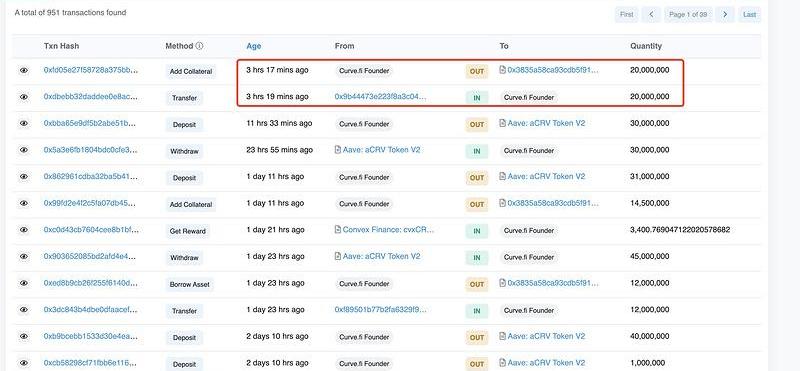Jump to First page

click(x=627, y=15)
